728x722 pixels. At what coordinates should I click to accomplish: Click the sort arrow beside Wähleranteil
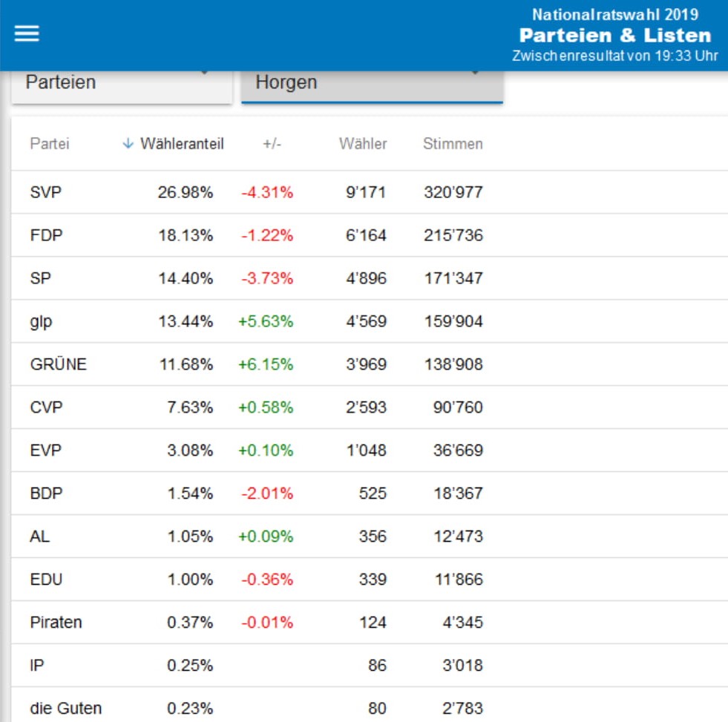(x=128, y=144)
